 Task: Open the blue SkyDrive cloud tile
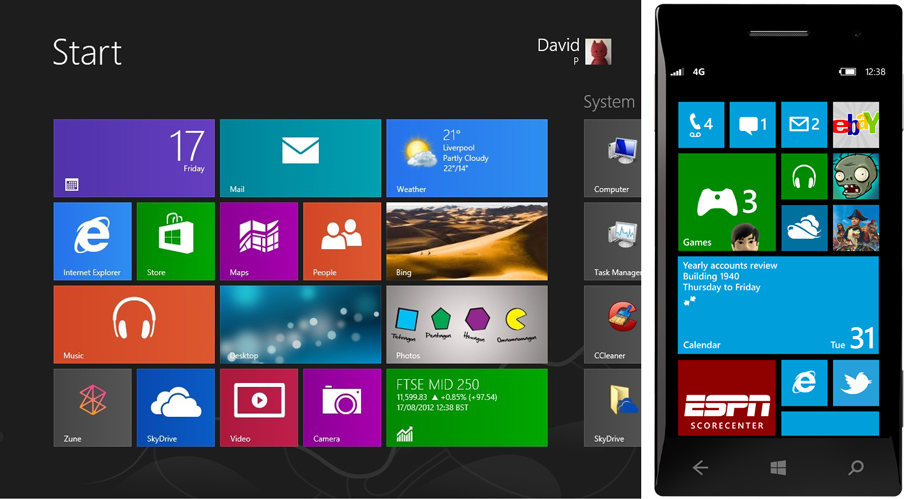tap(176, 408)
